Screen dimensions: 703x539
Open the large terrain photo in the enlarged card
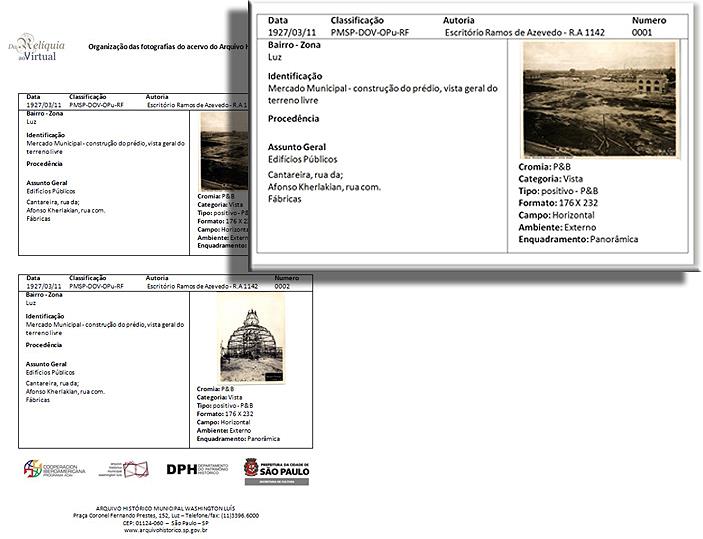click(x=599, y=99)
